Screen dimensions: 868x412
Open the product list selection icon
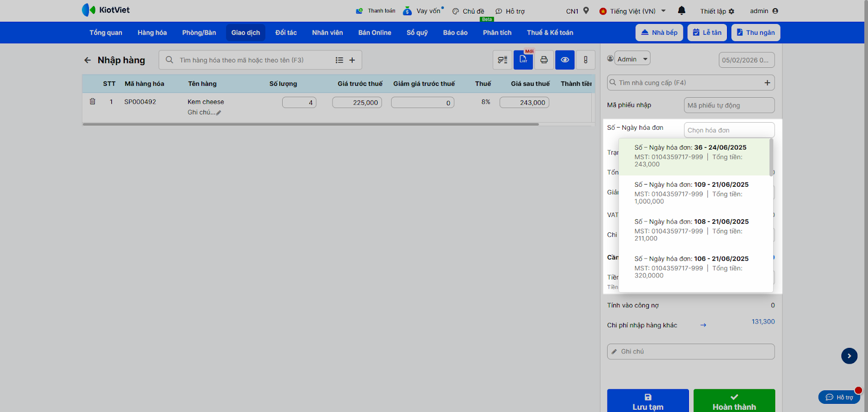click(x=339, y=60)
